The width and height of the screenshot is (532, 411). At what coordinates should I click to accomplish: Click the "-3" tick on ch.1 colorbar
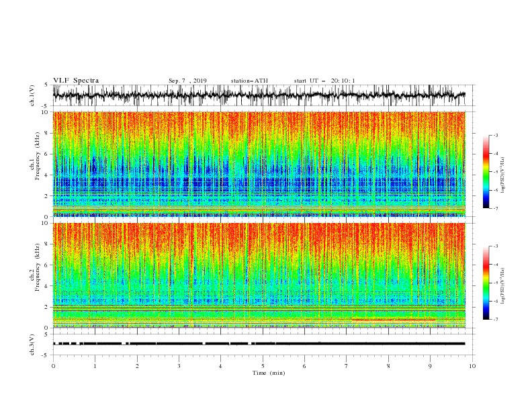coord(495,135)
